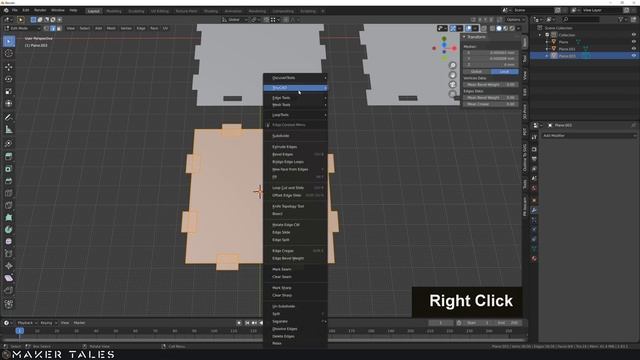Hide the Collection in the outliner
Image resolution: width=640 pixels, height=360 pixels.
[x=633, y=35]
